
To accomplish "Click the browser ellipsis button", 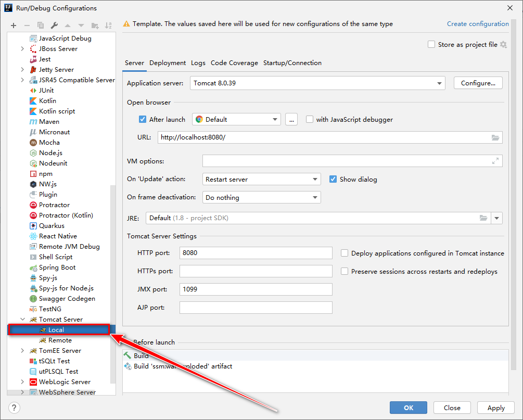I will coord(291,119).
